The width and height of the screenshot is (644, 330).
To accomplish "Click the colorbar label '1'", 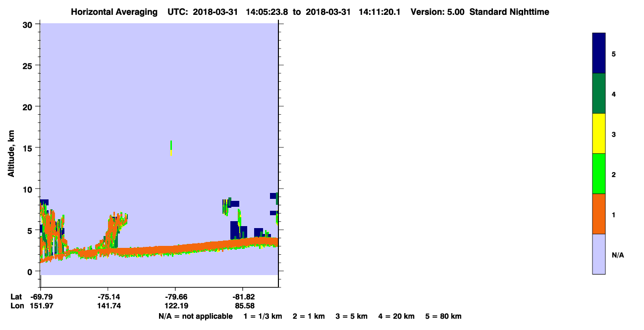I will pos(614,215).
